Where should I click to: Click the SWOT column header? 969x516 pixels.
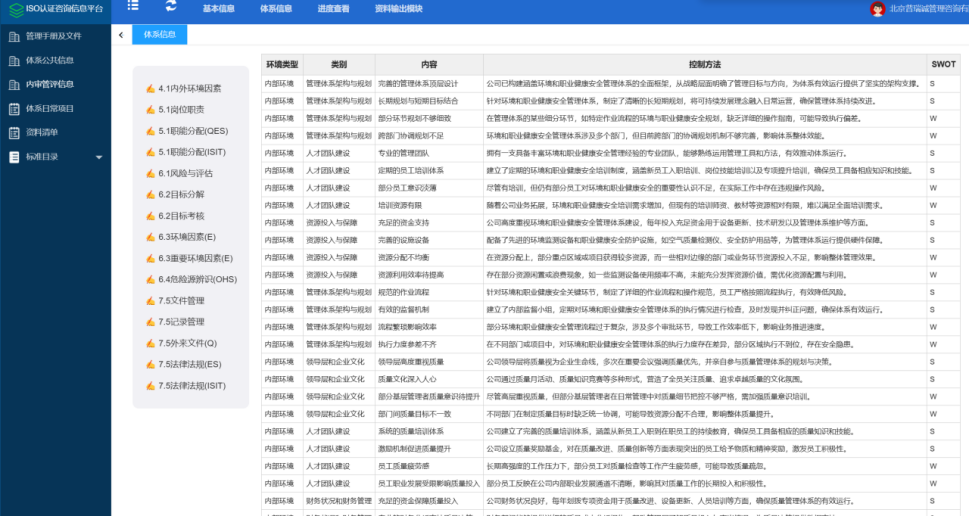(943, 64)
